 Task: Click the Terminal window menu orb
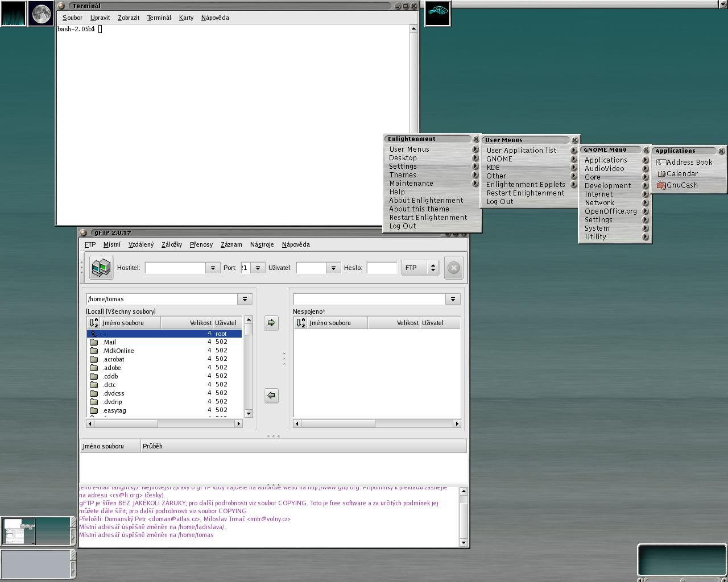[x=61, y=6]
